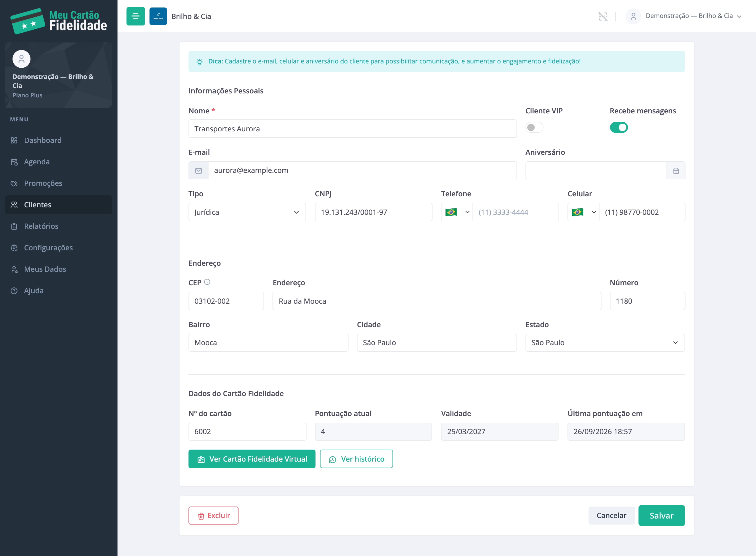756x556 pixels.
Task: Select Clientes in the sidebar menu
Action: point(58,205)
